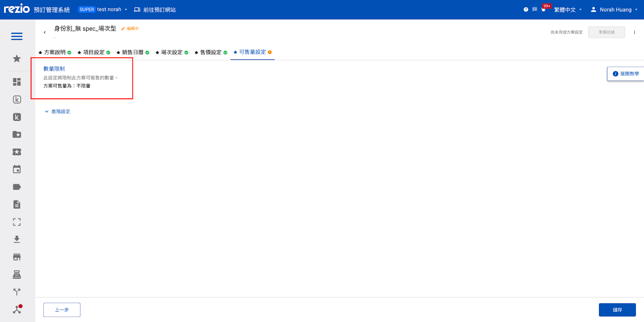644x322 pixels.
Task: Click the star ticket icon in the sidebar
Action: pyautogui.click(x=17, y=152)
